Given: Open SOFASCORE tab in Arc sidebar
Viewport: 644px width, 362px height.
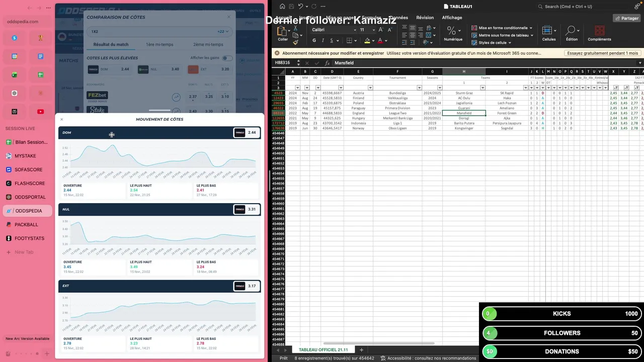Looking at the screenshot, I should (26, 170).
